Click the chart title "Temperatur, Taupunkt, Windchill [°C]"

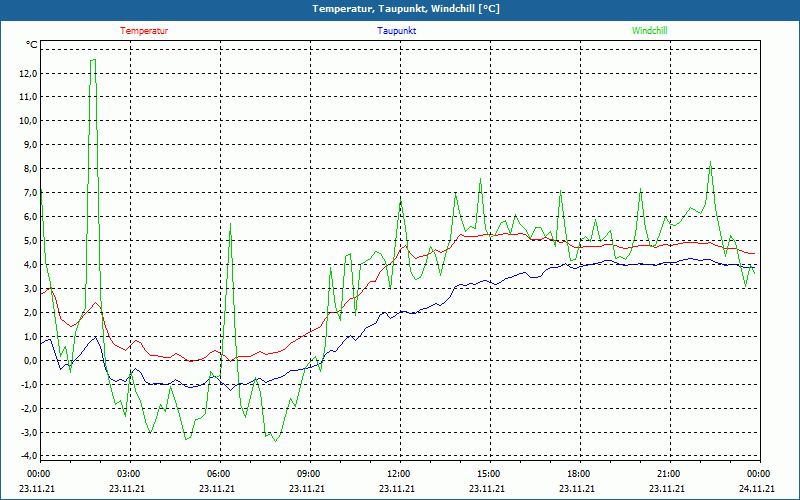(406, 9)
